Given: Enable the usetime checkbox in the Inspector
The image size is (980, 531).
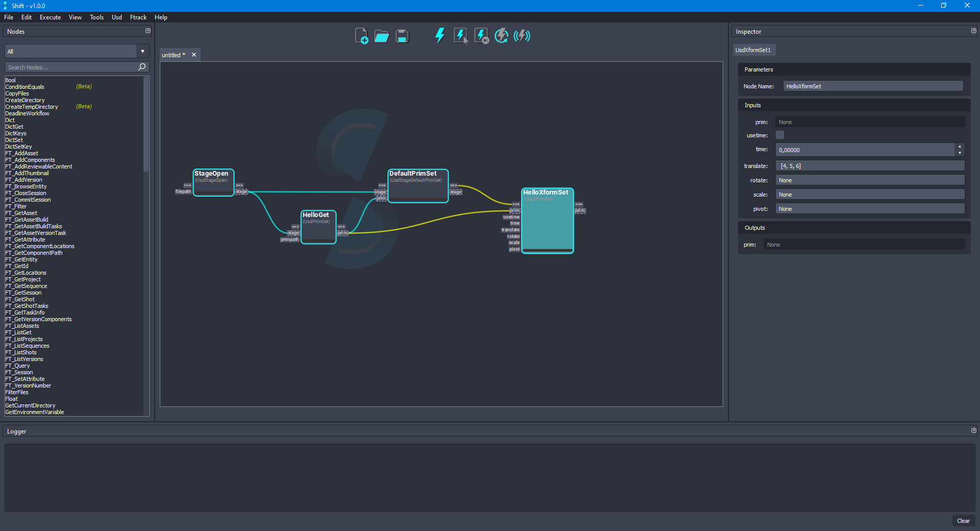Looking at the screenshot, I should tap(779, 134).
